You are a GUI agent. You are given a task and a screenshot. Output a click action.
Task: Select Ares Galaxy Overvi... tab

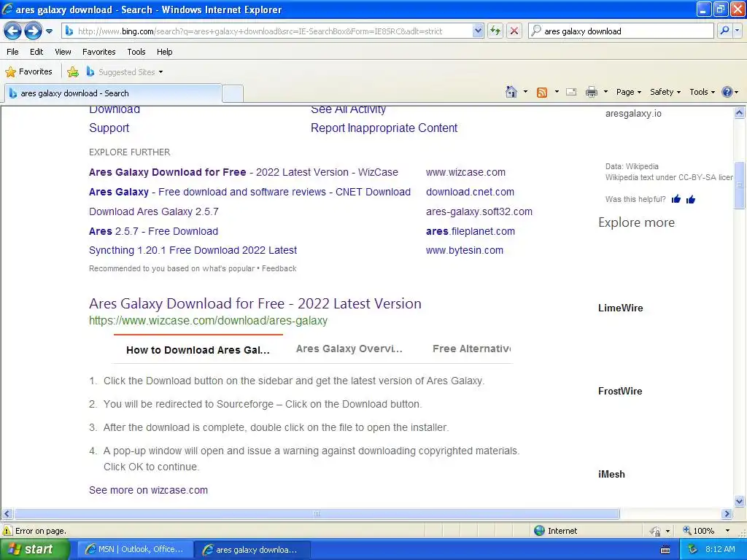click(x=349, y=349)
